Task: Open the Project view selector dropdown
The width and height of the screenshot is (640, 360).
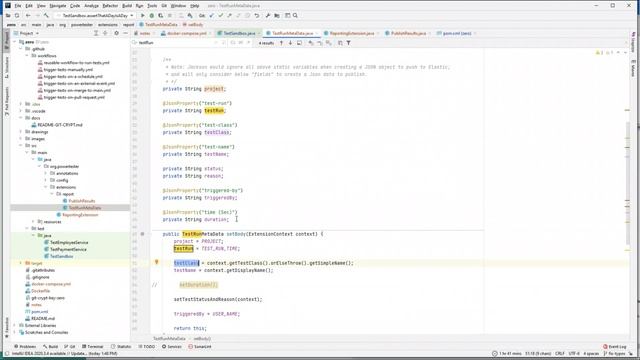Action: coord(27,33)
